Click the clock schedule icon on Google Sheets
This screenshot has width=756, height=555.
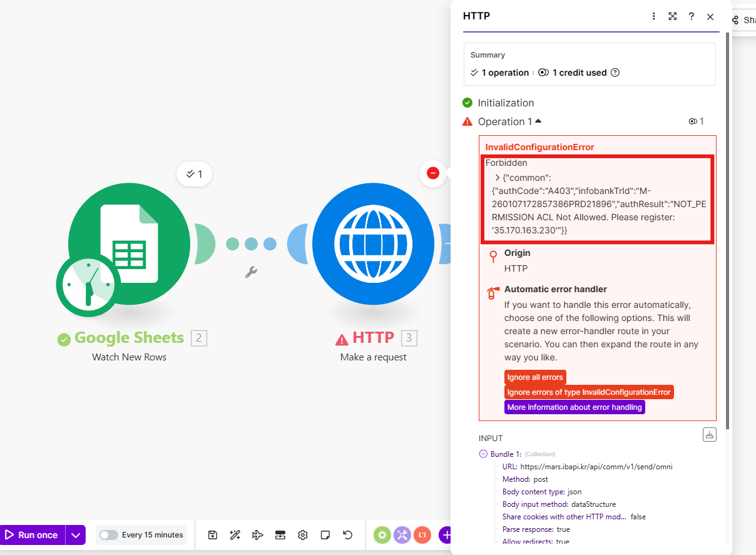(88, 285)
